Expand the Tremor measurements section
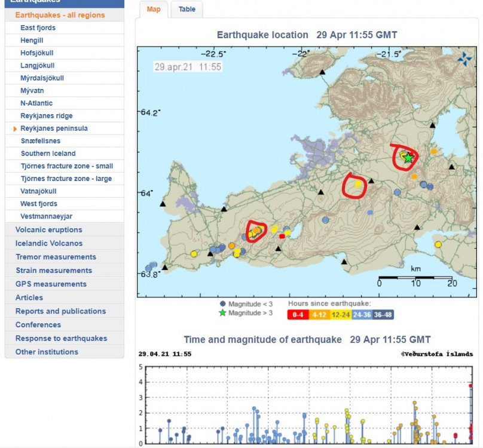 [x=56, y=257]
